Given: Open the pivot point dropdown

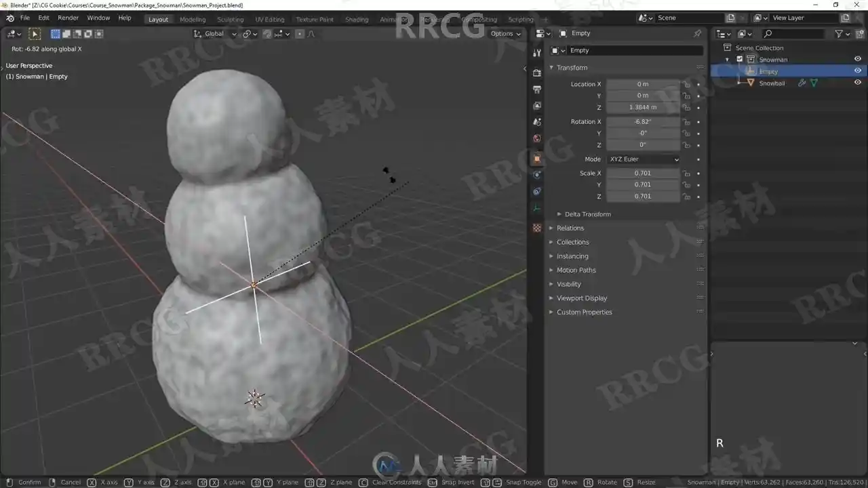Looking at the screenshot, I should pos(249,34).
